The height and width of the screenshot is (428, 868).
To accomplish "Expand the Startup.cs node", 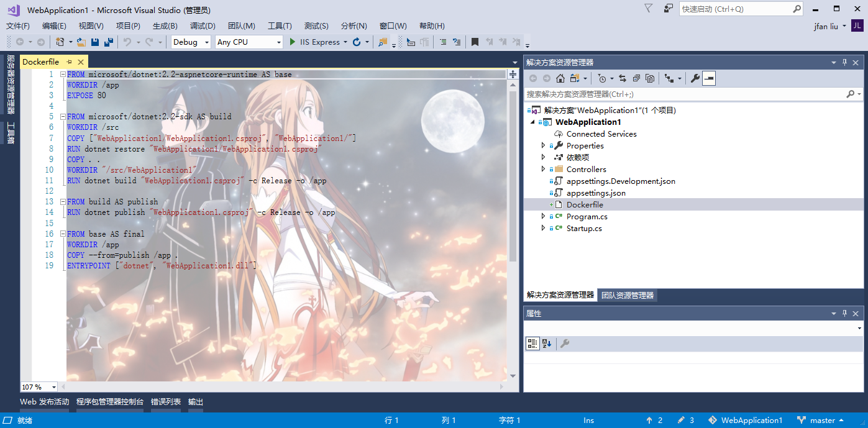I will [x=543, y=228].
